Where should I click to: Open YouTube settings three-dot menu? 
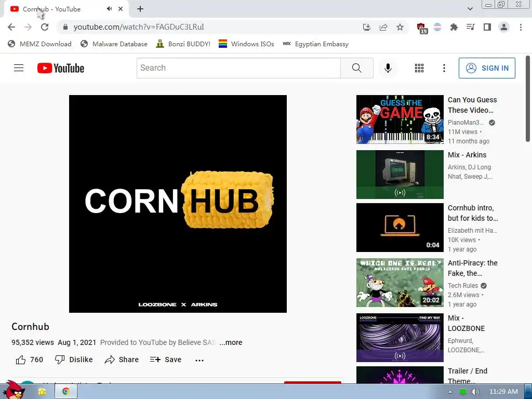click(444, 68)
